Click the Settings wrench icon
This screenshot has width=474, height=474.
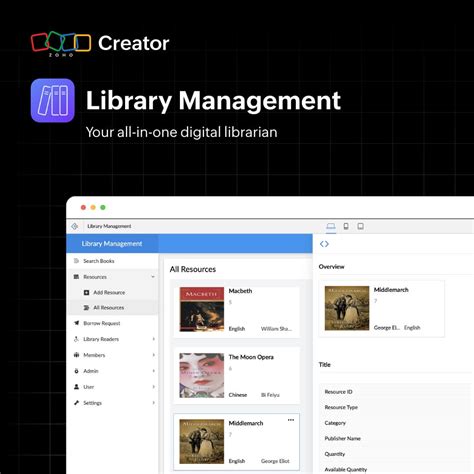coord(76,403)
